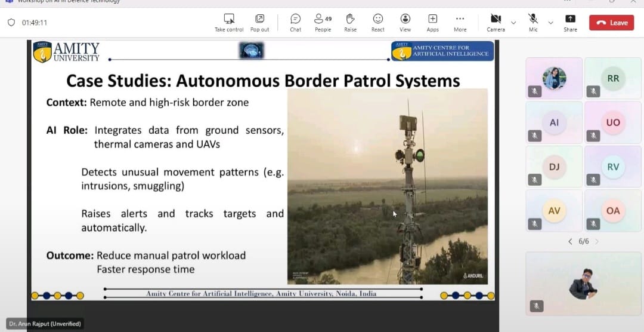
Task: Open the Apps menu
Action: tap(432, 23)
